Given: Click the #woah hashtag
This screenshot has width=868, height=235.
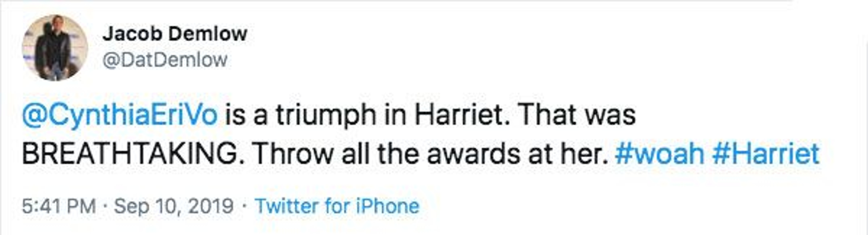Looking at the screenshot, I should point(659,154).
